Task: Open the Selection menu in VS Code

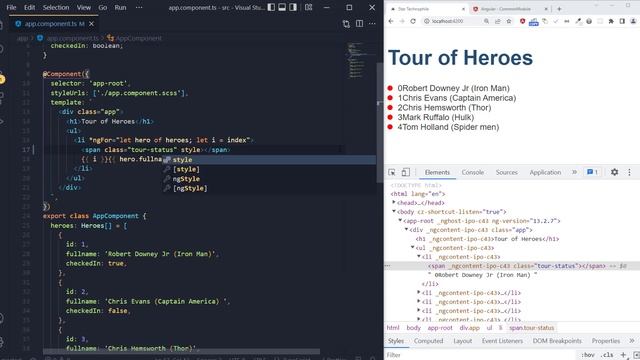Action: (56, 7)
